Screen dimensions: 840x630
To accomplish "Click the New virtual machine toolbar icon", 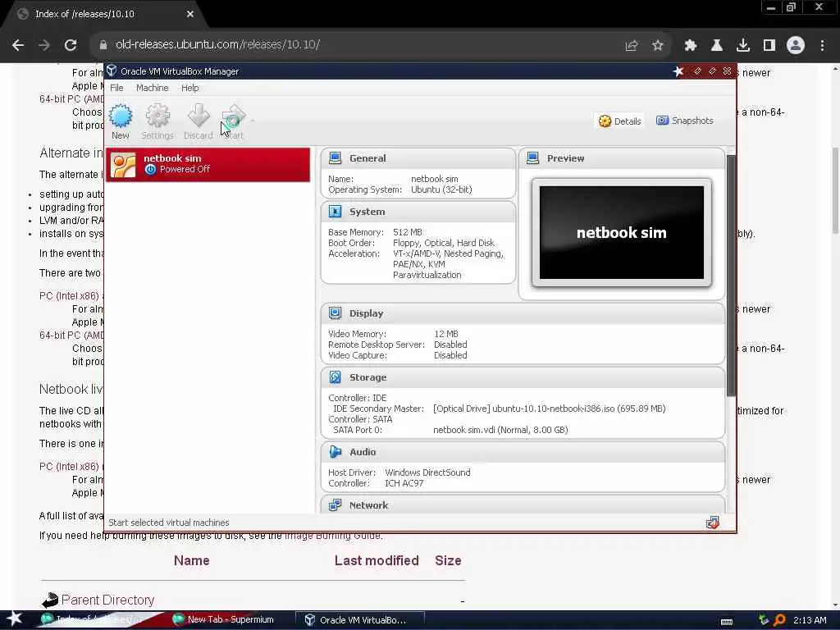I will [x=120, y=122].
